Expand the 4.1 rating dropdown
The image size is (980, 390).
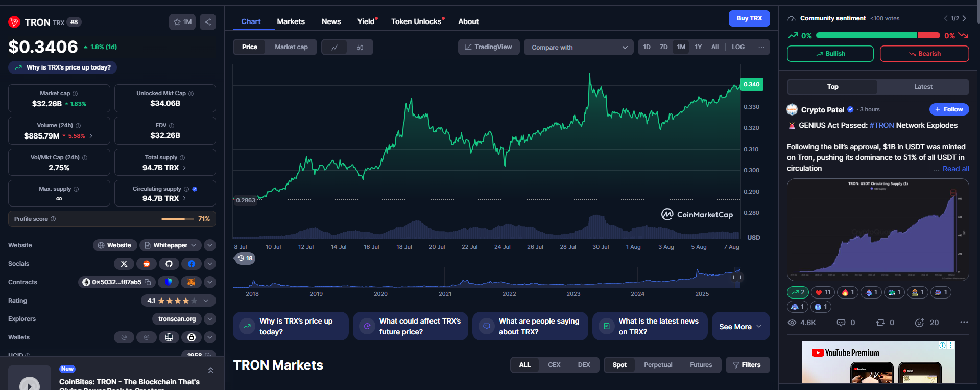178,301
